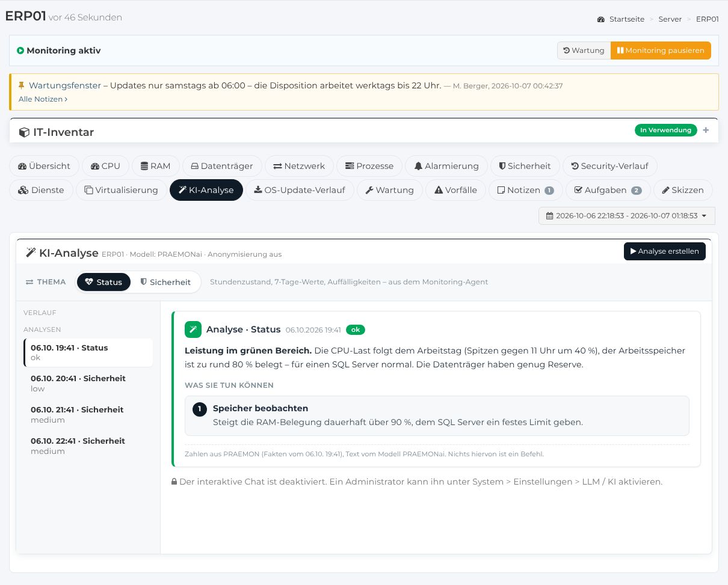
Task: Click the Aufgaben count badge 2
Action: [x=637, y=191]
